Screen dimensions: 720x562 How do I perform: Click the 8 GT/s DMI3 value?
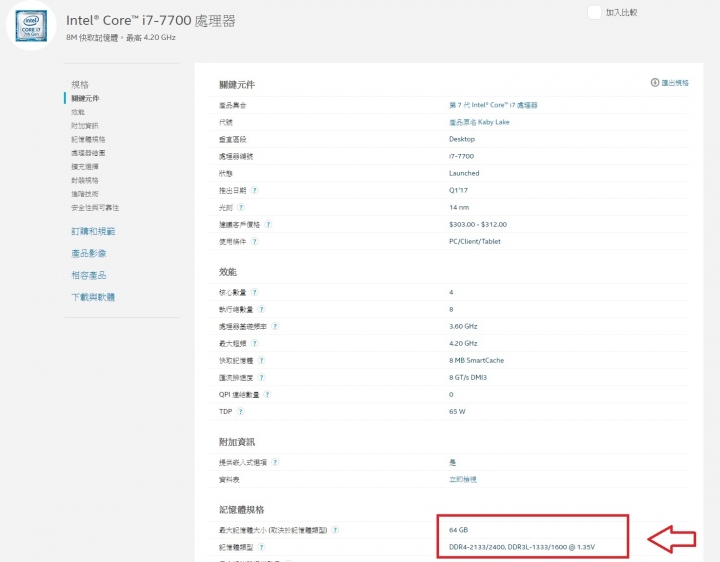pyautogui.click(x=468, y=377)
